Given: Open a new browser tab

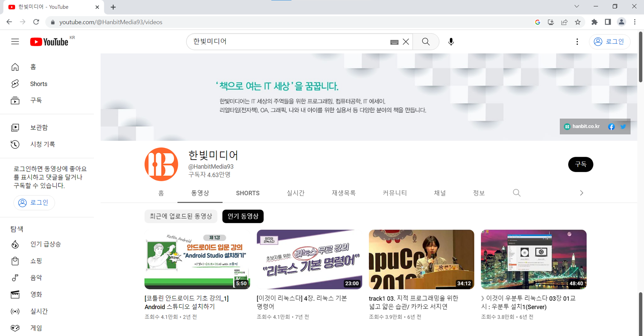Looking at the screenshot, I should click(113, 7).
